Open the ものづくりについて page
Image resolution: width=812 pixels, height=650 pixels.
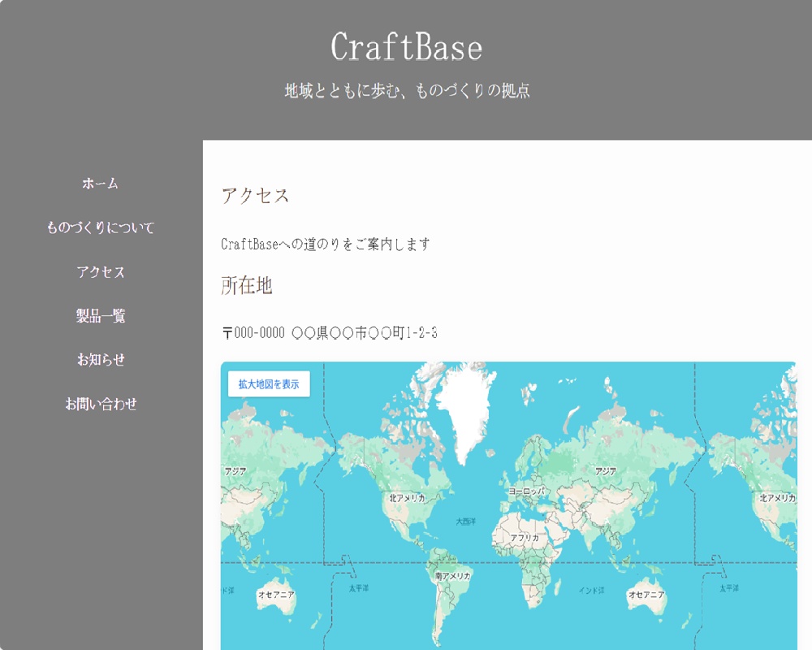coord(101,228)
